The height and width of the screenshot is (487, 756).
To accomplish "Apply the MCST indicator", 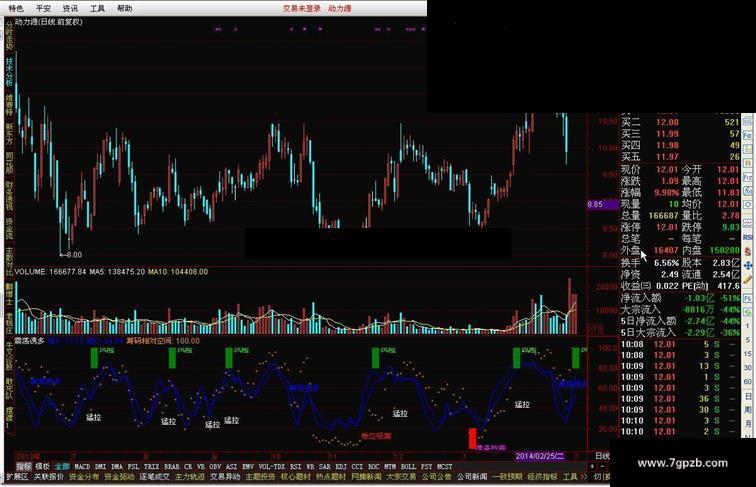I will (x=444, y=466).
